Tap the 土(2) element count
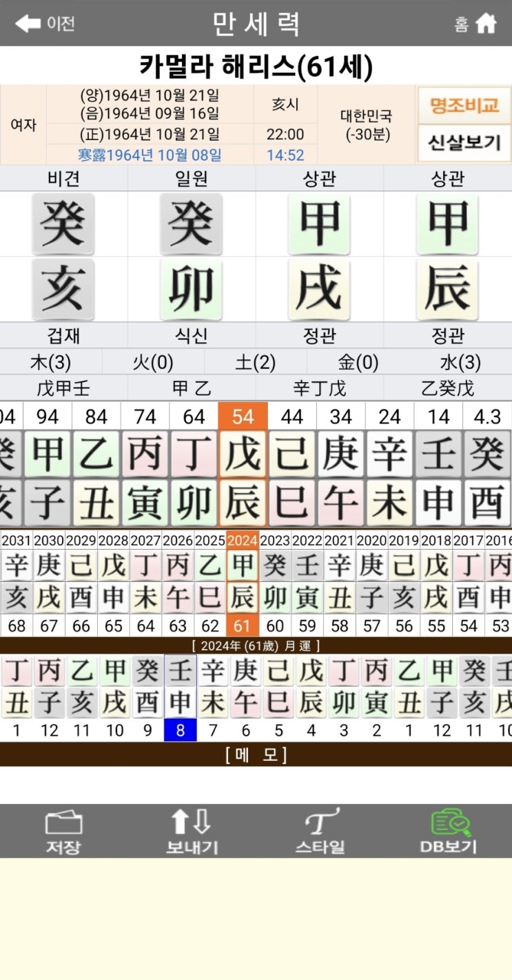This screenshot has width=512, height=980. (256, 361)
